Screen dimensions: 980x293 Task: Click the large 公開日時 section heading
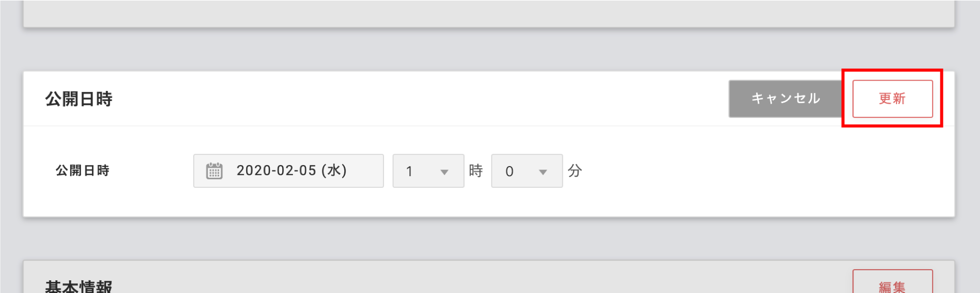79,99
